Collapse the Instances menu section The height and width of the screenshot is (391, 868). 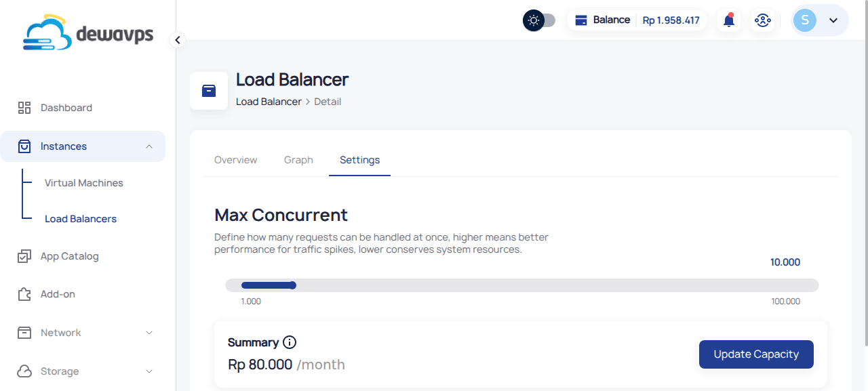[x=149, y=146]
